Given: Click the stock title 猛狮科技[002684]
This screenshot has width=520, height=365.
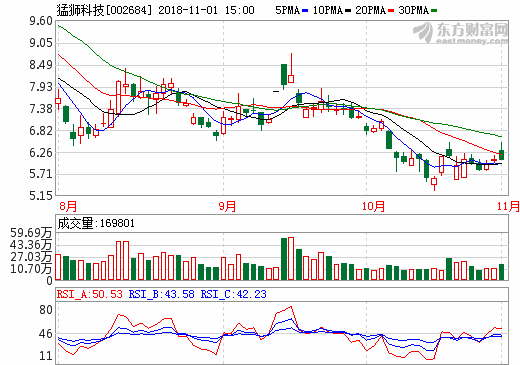Looking at the screenshot, I should tap(104, 10).
